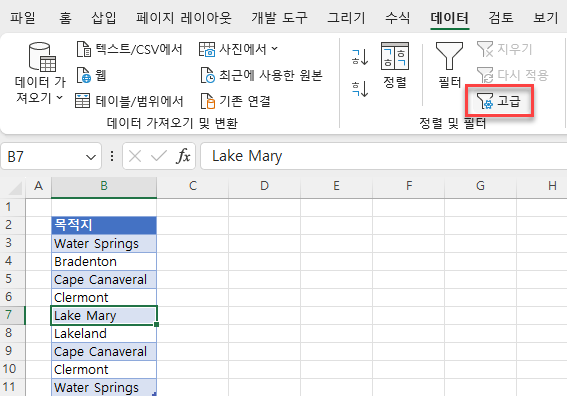
Task: Toggle the 필터 funnel filter
Action: (449, 65)
